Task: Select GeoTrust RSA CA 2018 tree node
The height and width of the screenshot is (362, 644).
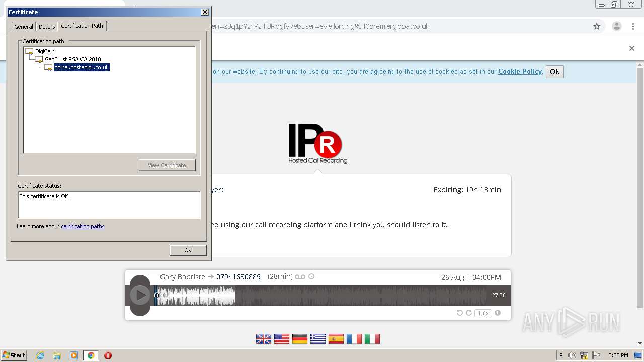Action: click(x=73, y=59)
